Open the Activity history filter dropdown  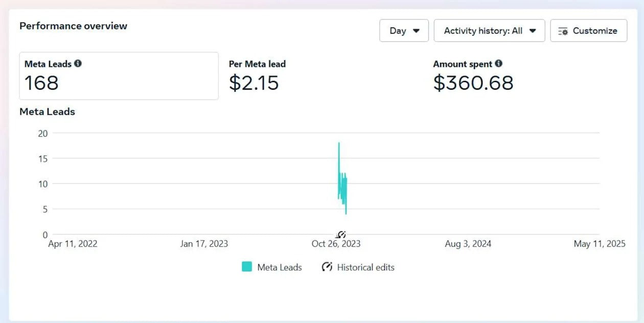[x=489, y=31]
